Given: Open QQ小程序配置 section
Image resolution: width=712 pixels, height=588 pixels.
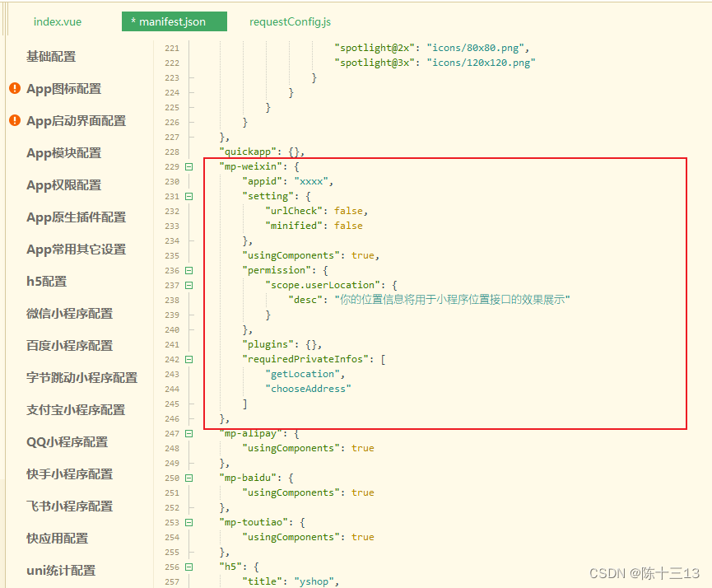Looking at the screenshot, I should tap(67, 442).
